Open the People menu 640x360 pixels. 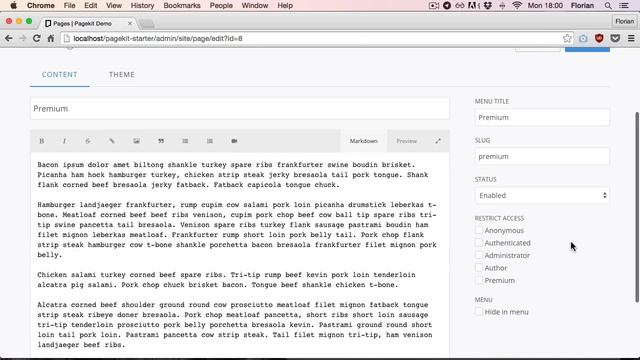(221, 6)
